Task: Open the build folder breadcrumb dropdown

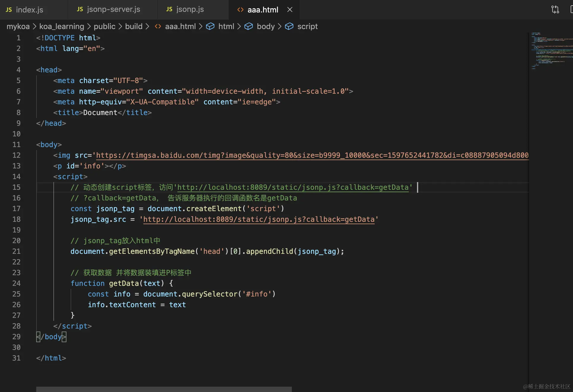Action: [134, 26]
